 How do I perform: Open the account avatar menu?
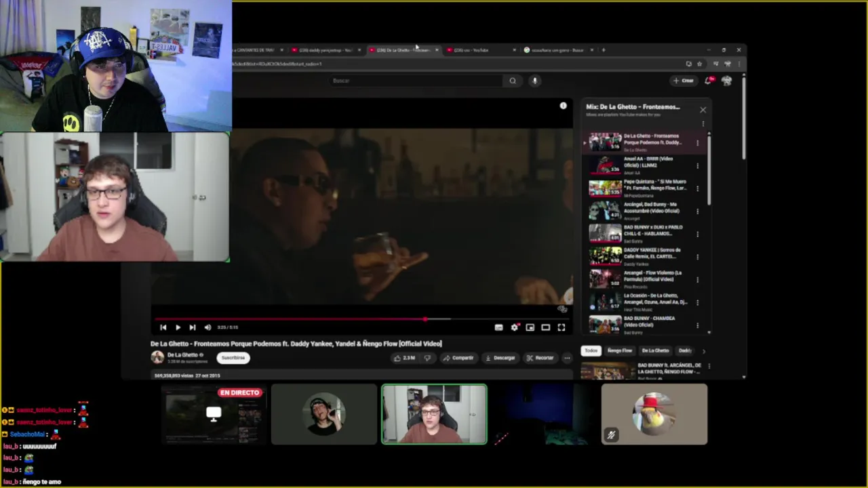click(727, 81)
